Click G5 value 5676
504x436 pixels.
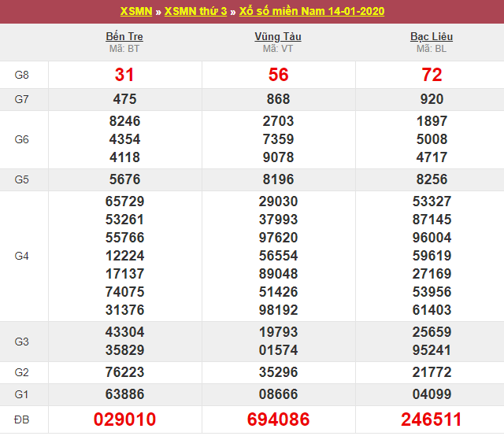tap(124, 179)
